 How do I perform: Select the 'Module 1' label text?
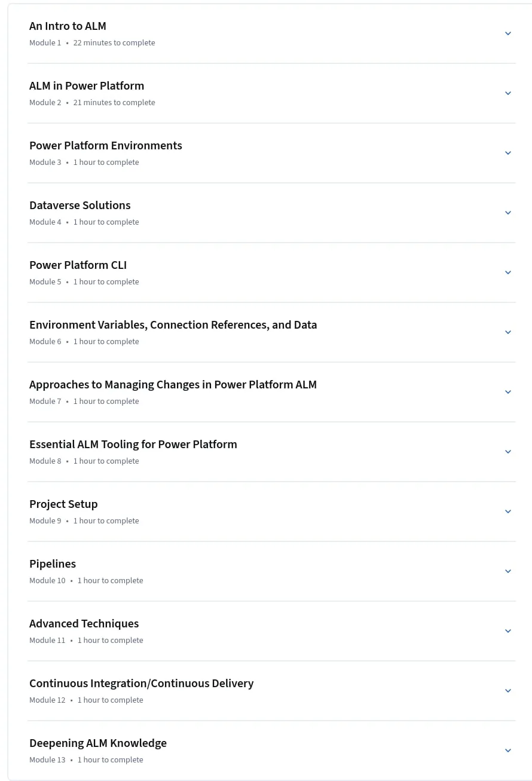point(45,43)
